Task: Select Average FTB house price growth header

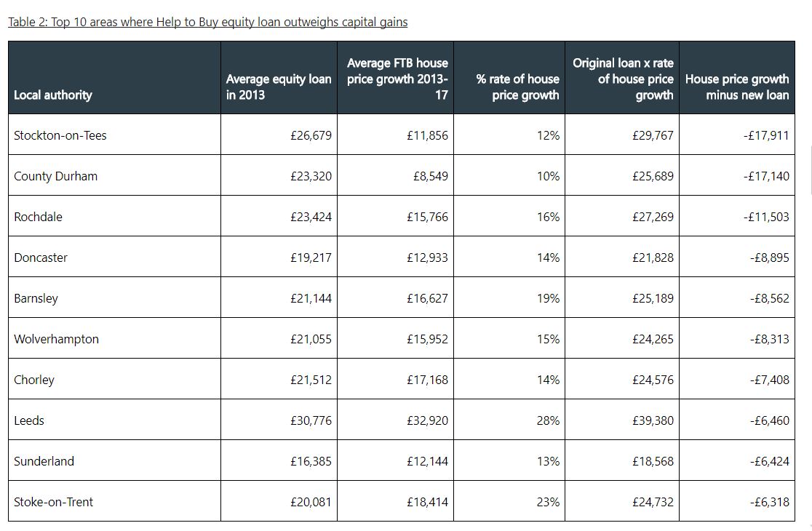Action: 397,79
